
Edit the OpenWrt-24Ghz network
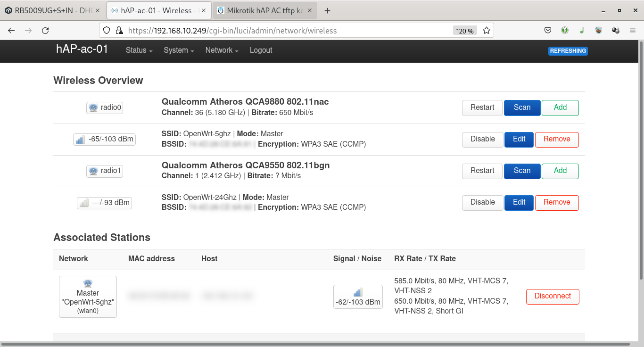[x=519, y=202]
